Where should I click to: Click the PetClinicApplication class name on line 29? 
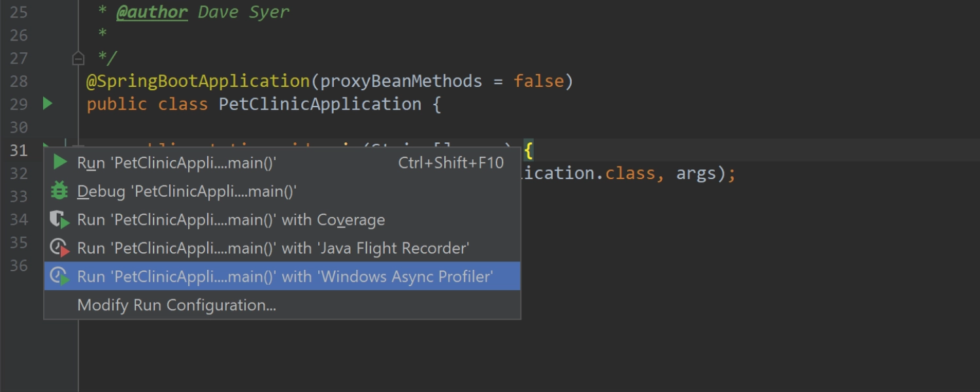coord(320,104)
